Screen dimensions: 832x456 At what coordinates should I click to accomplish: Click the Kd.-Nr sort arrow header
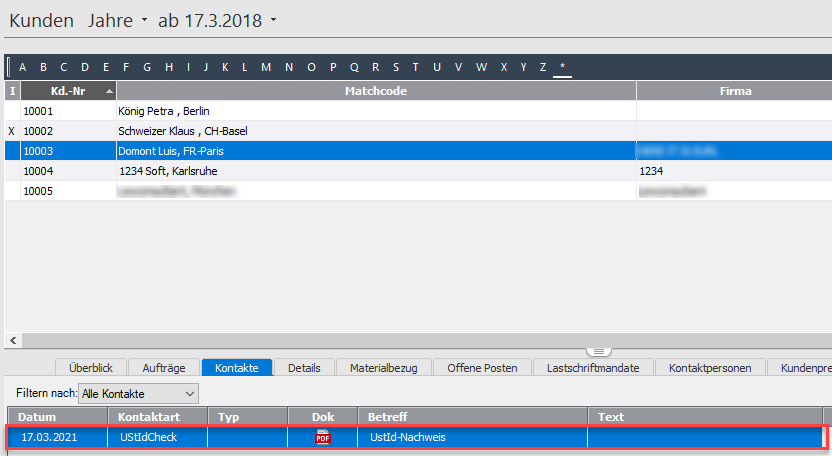click(x=109, y=91)
